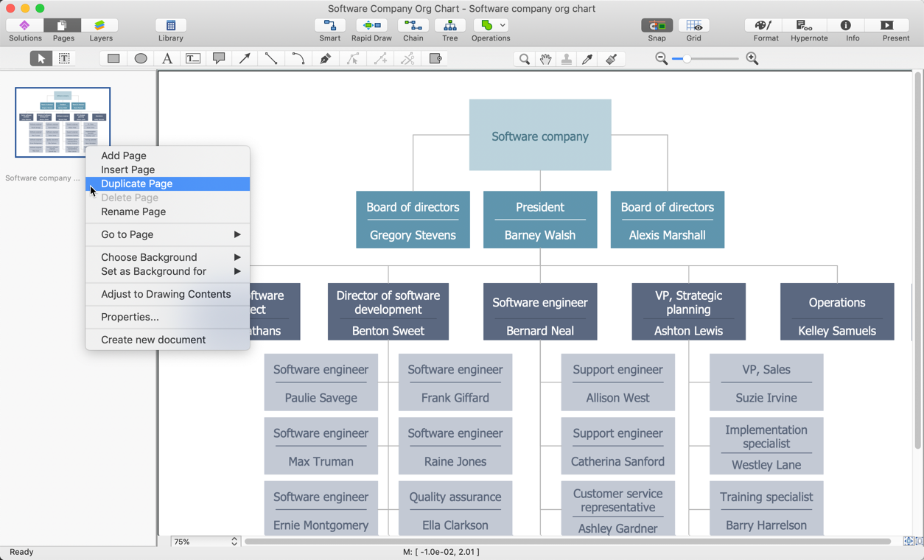The width and height of the screenshot is (924, 560).
Task: Toggle the Layers panel
Action: 101,29
